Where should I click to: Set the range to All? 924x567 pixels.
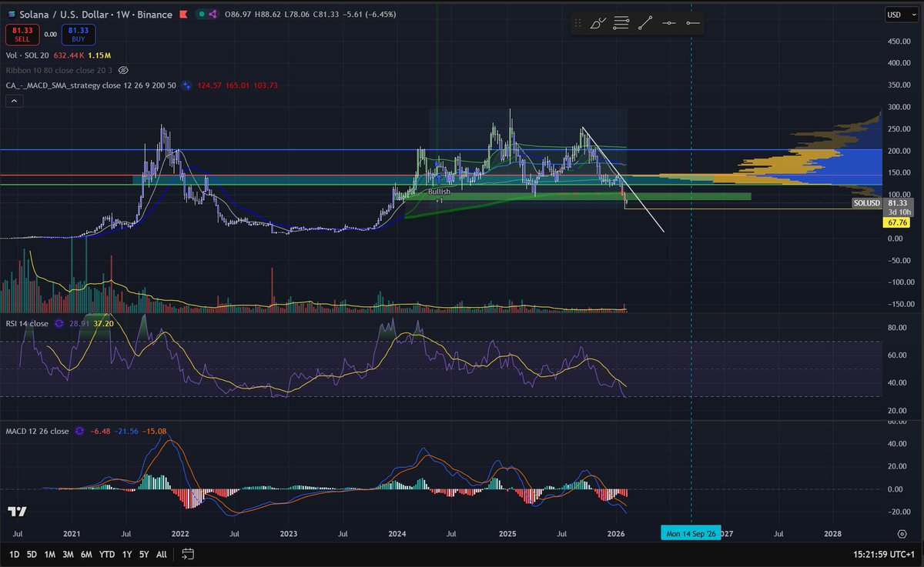tap(161, 554)
